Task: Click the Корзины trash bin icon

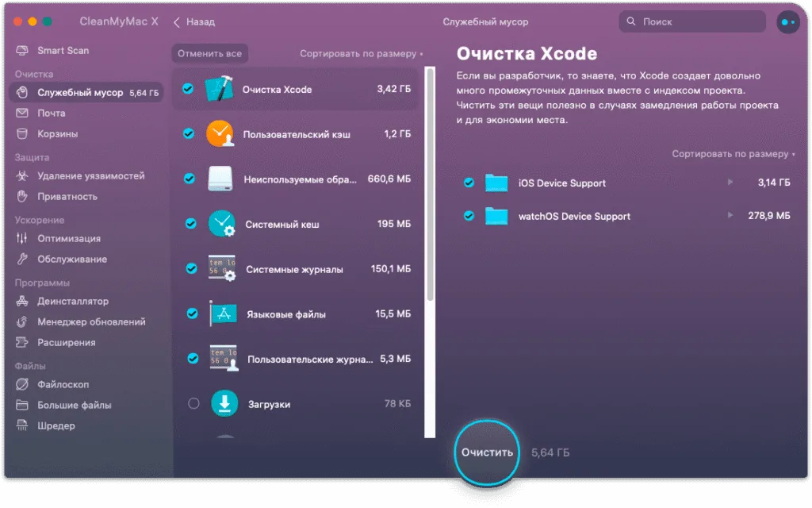Action: tap(21, 133)
